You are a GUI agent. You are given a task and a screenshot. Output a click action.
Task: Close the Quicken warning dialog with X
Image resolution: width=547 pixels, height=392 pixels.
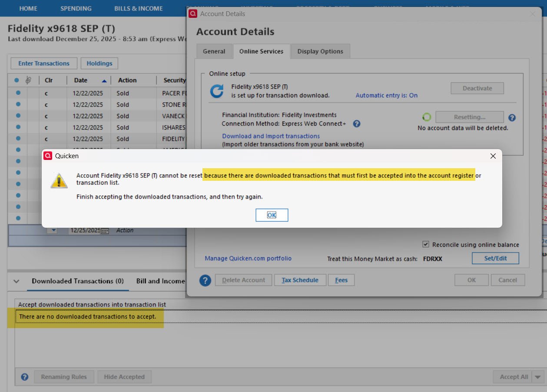tap(493, 156)
